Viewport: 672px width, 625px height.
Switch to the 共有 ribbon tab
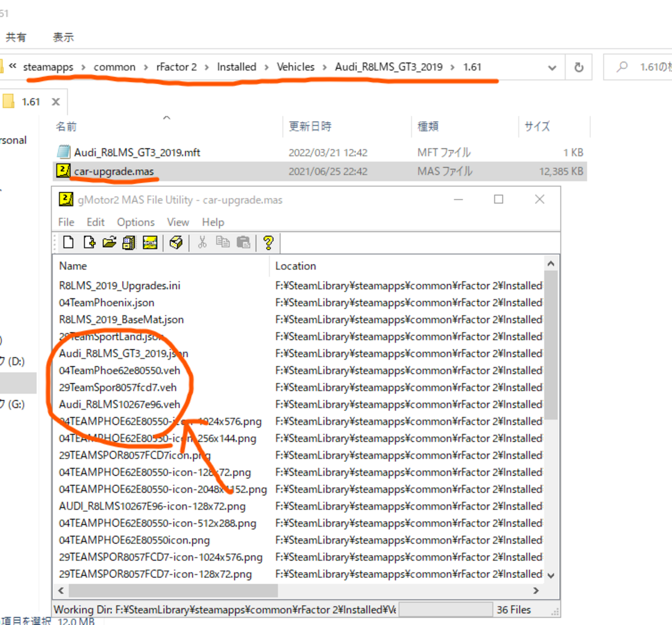coord(16,37)
